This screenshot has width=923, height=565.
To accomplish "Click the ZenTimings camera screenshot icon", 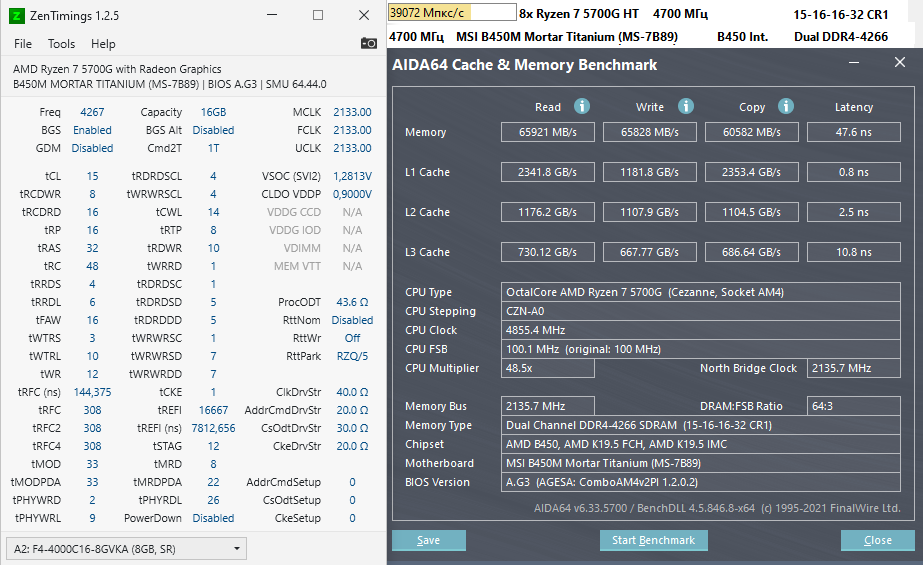I will (x=368, y=43).
